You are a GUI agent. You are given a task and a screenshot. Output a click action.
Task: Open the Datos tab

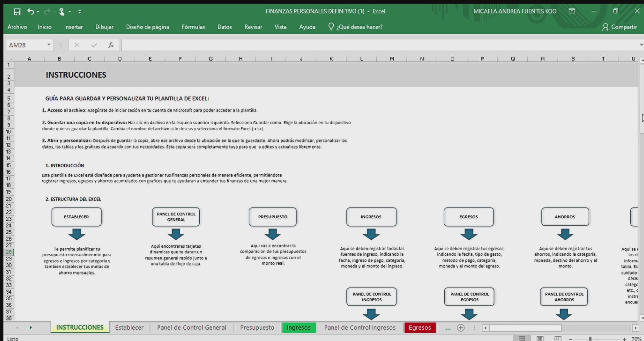pos(225,27)
